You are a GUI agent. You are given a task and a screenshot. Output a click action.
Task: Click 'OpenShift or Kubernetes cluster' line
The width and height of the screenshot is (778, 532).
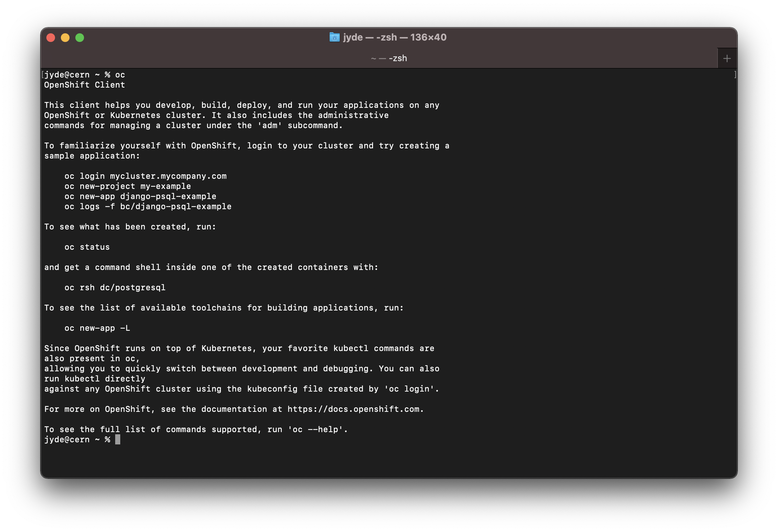[217, 115]
